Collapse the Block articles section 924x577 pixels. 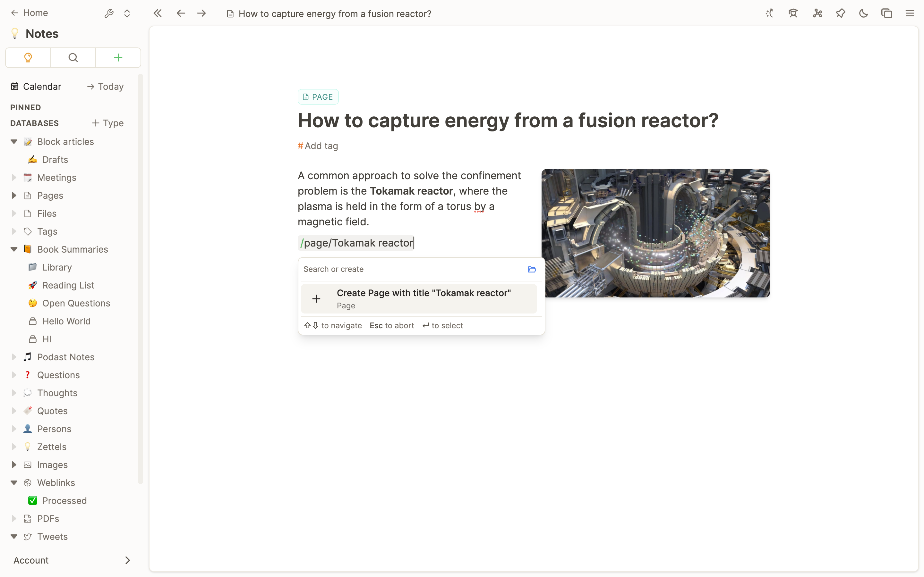point(13,141)
